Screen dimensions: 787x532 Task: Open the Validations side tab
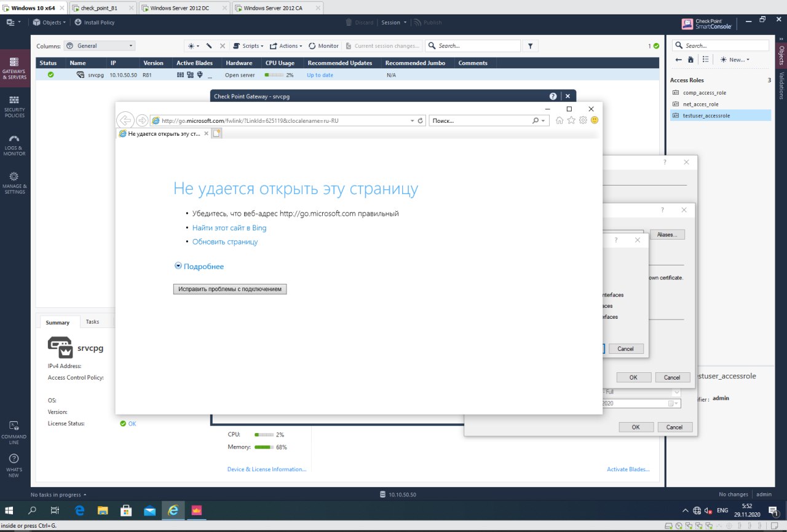coord(782,85)
